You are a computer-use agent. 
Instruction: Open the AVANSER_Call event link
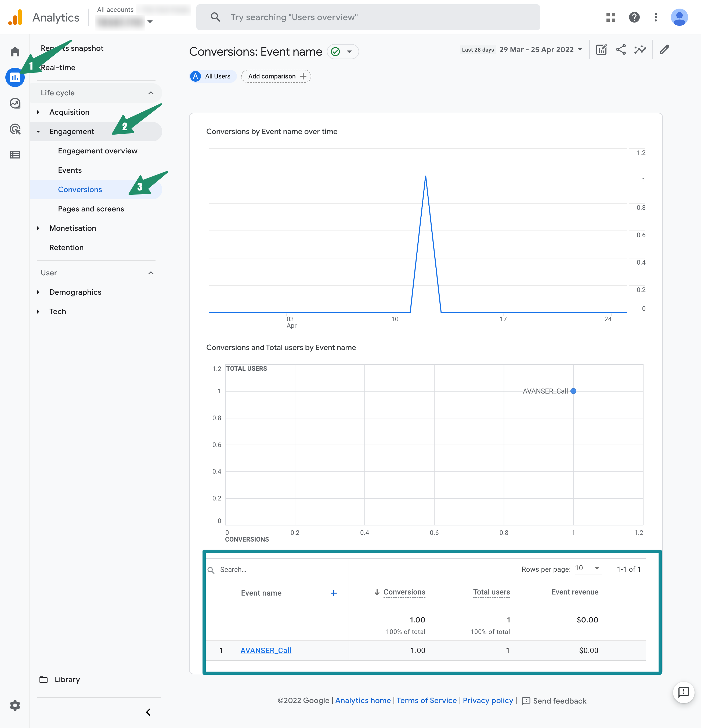point(266,650)
